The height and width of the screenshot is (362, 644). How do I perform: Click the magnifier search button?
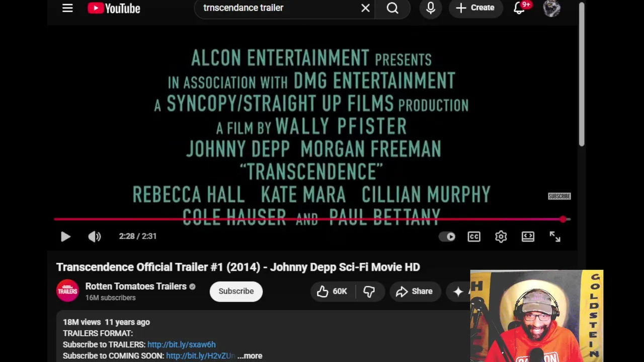click(x=392, y=8)
